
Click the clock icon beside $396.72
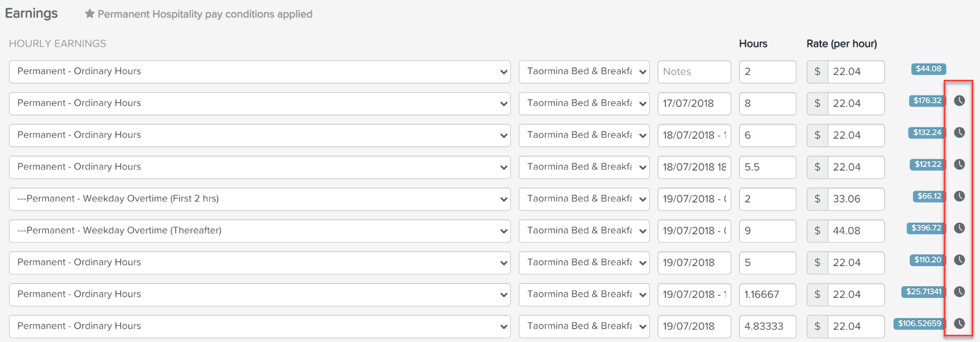(959, 228)
